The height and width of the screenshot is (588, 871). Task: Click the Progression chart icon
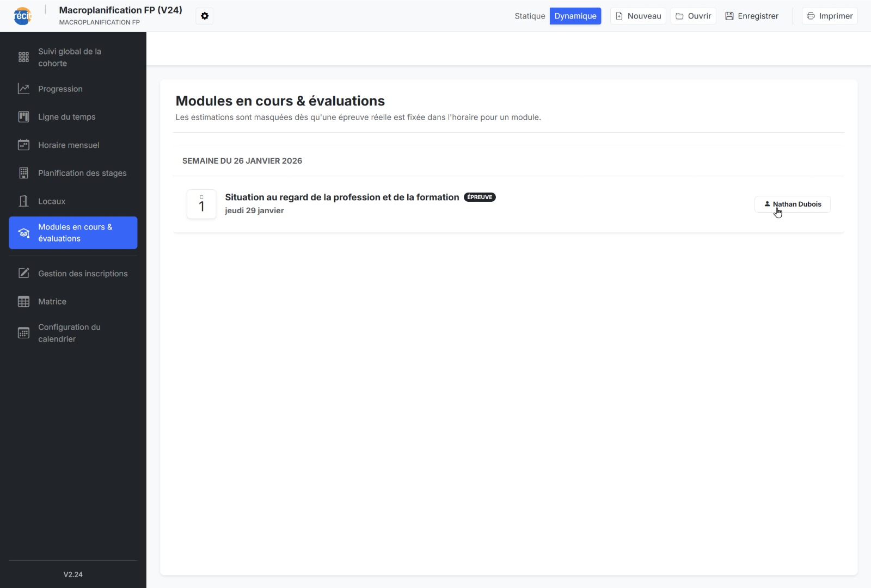click(x=23, y=89)
